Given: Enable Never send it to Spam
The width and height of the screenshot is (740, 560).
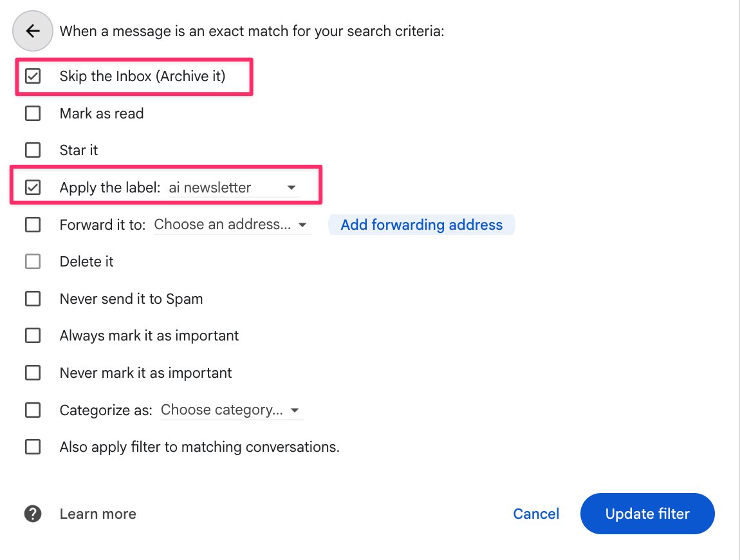Looking at the screenshot, I should tap(33, 299).
